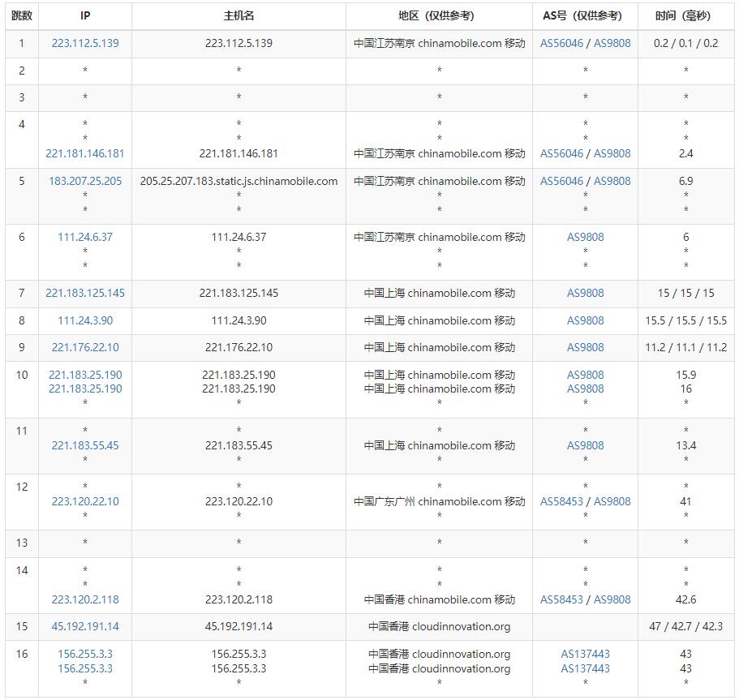The image size is (739, 700).
Task: Select time value 42.6 in hop 14
Action: (685, 599)
